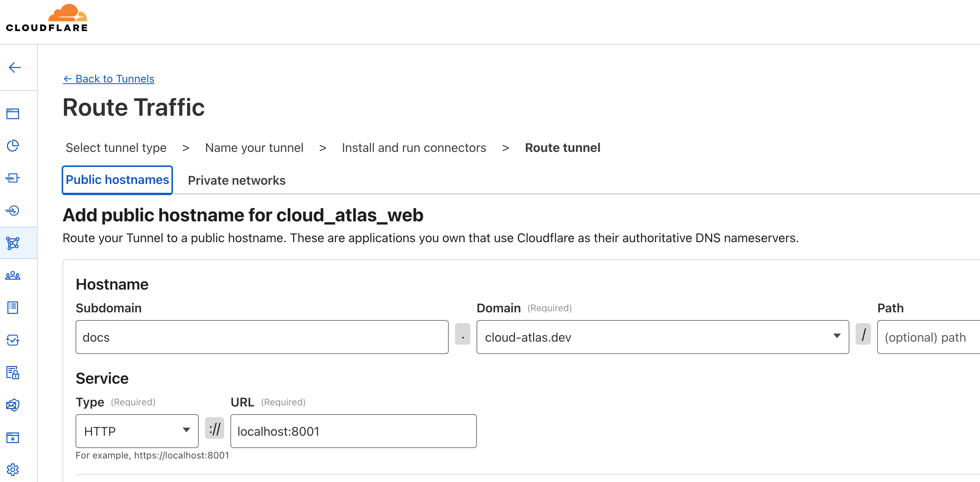Click the Domain (Required) label
The image size is (980, 482).
click(524, 308)
